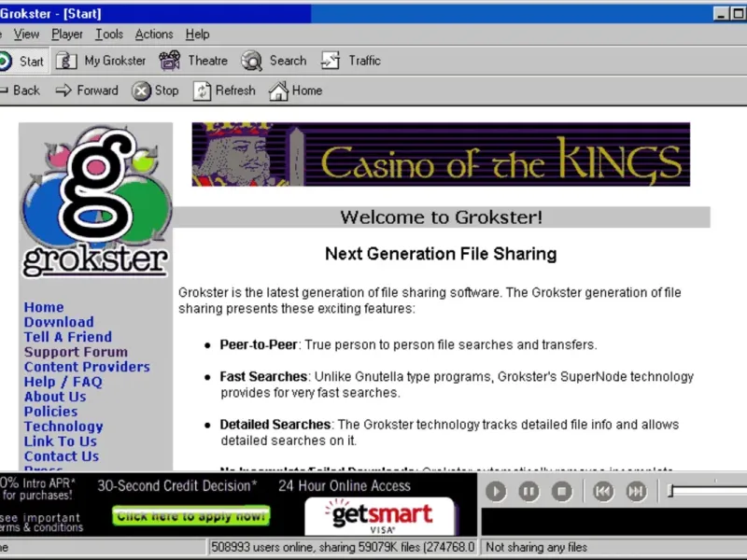
Task: Open the Tools menu
Action: (109, 35)
